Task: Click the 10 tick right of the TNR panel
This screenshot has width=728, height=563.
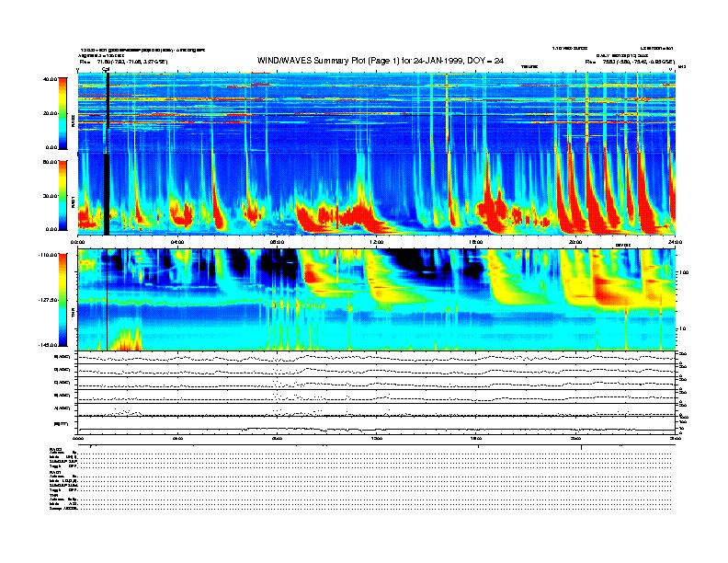Action: click(x=682, y=329)
